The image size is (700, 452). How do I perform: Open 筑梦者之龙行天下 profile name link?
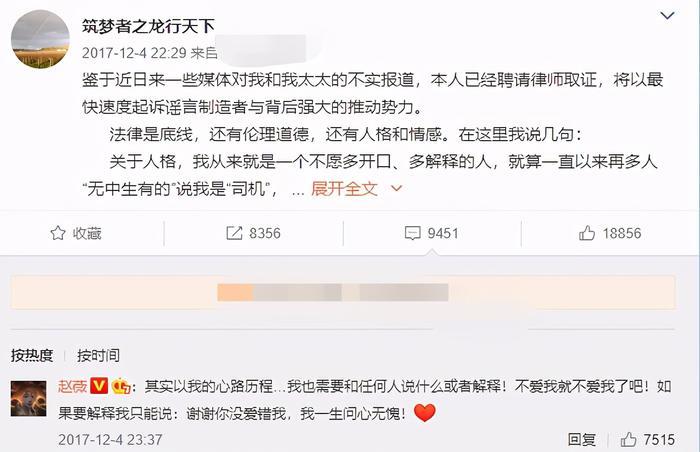(x=148, y=26)
